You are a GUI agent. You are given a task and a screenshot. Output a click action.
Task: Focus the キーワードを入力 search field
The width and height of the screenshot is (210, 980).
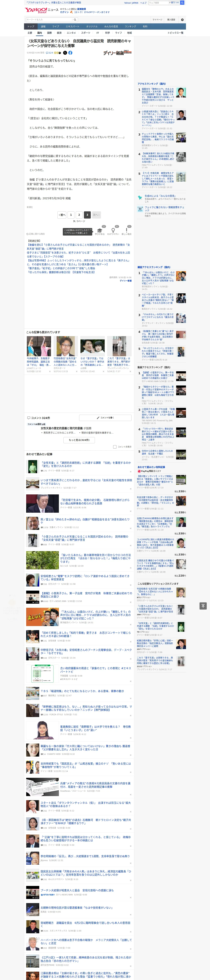click(49, 20)
